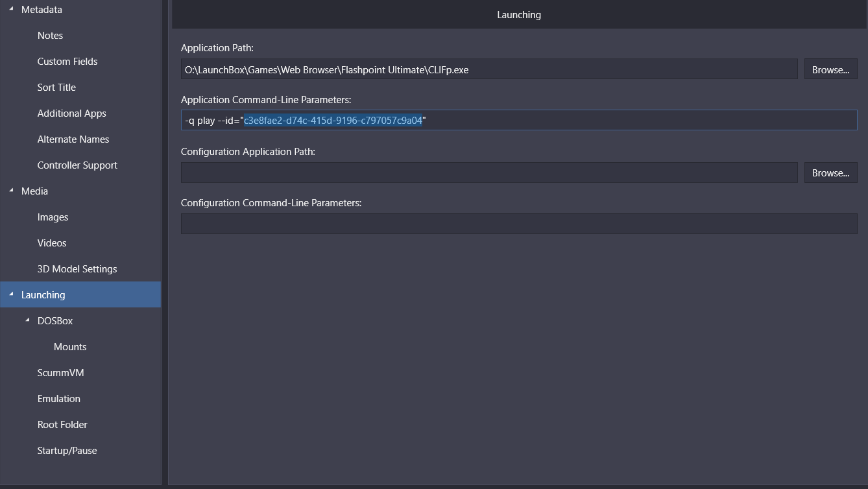Open the Emulation settings page

[x=58, y=399]
